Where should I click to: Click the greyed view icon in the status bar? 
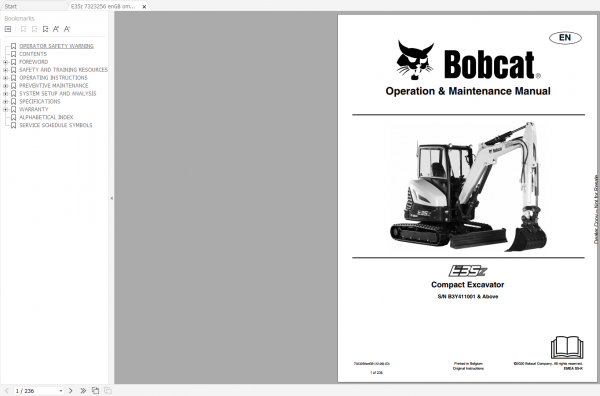(x=108, y=391)
